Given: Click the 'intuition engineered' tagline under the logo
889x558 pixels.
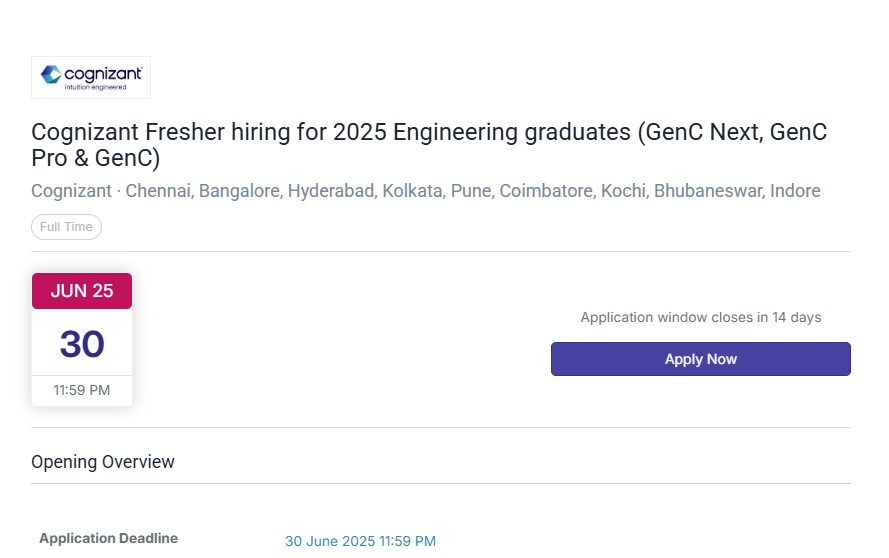Looking at the screenshot, I should point(95,87).
